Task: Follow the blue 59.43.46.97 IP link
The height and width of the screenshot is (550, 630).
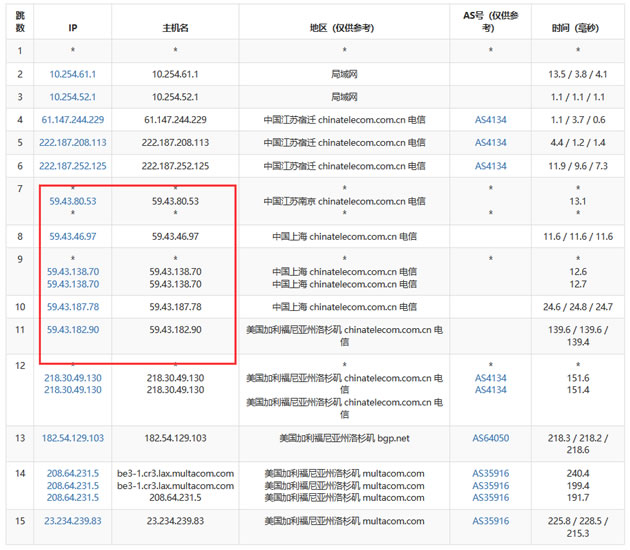Action: pos(73,237)
